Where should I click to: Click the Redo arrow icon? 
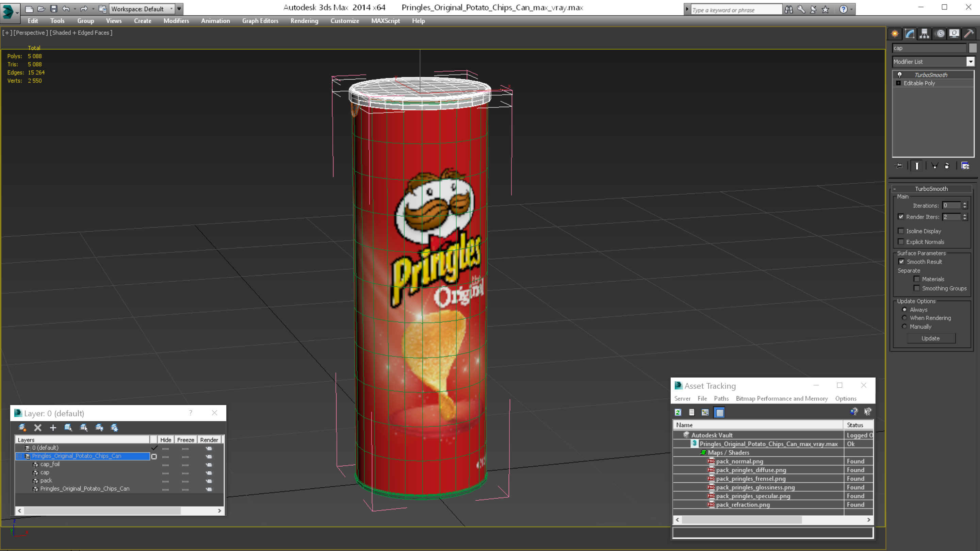pos(84,9)
